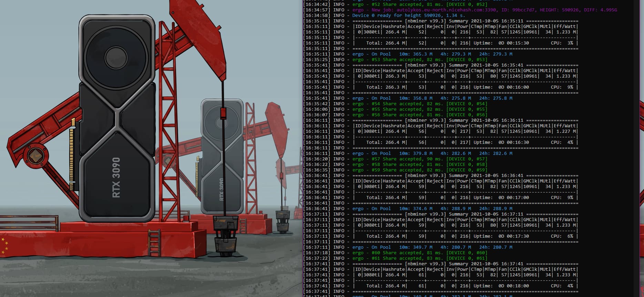Image resolution: width=644 pixels, height=297 pixels.
Task: Select the On Pool '10m: 349.7 M' value
Action: (416, 247)
